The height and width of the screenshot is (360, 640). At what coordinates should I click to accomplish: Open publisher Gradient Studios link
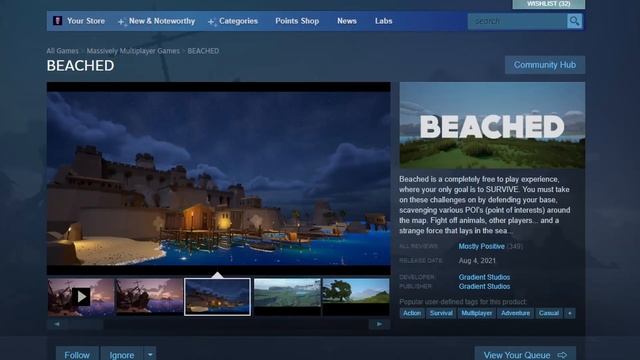[x=484, y=287]
